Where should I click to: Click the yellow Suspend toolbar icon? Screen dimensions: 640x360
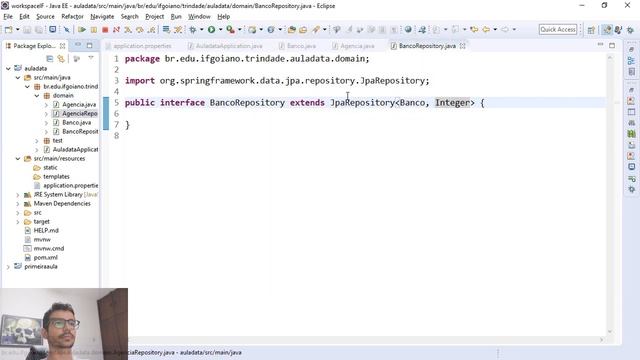coord(93,29)
